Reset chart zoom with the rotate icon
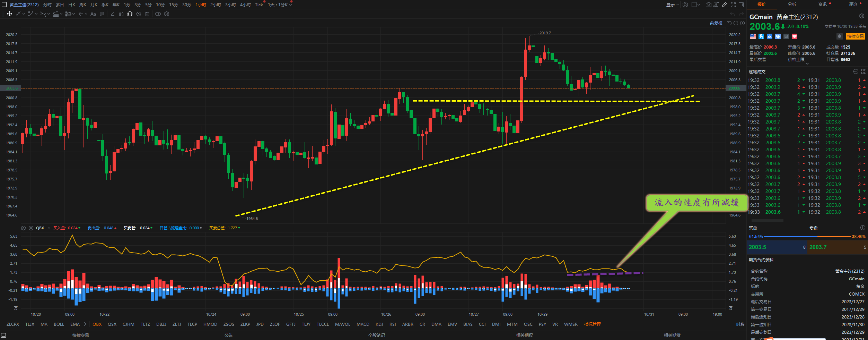The width and height of the screenshot is (868, 340). coord(729,23)
